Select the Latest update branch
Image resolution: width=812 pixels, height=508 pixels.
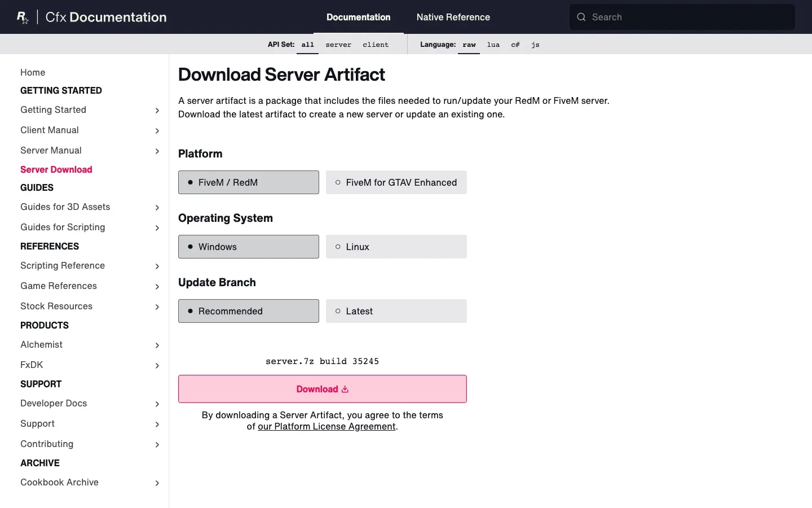coord(396,311)
